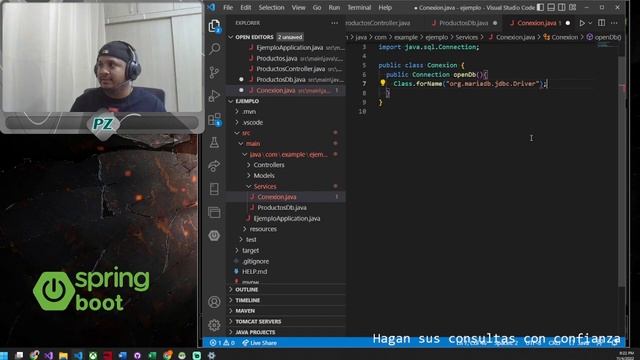640x360 pixels.
Task: Open the run options dropdown arrow
Action: [x=590, y=23]
